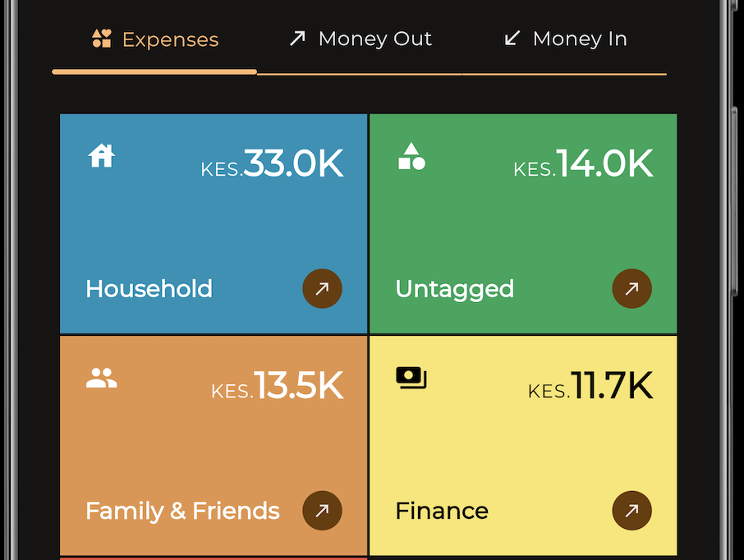Image resolution: width=744 pixels, height=560 pixels.
Task: Click the Household home icon
Action: tap(100, 156)
